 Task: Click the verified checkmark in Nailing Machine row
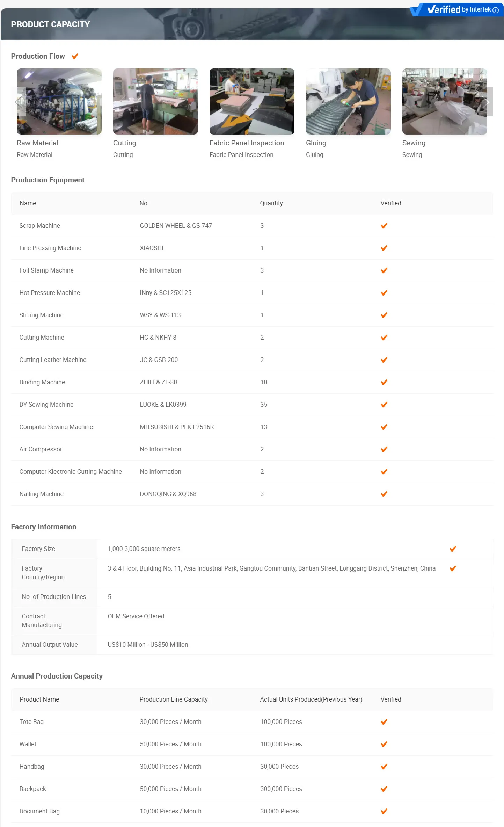click(384, 494)
